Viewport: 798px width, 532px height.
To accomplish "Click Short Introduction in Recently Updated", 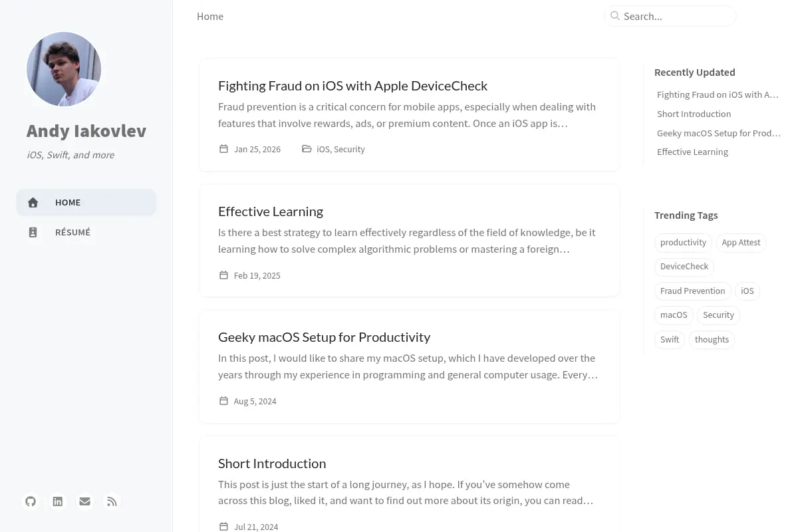I will (694, 114).
